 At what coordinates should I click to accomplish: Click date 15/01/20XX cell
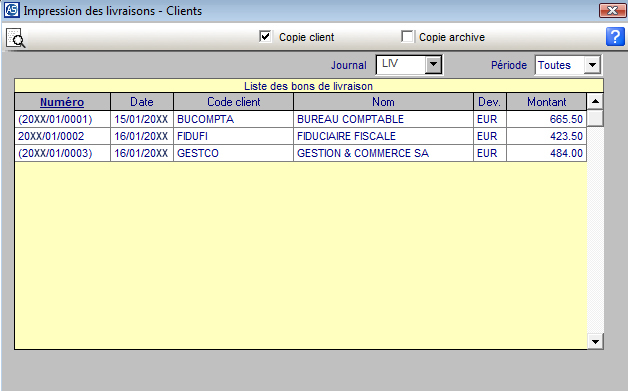(141, 119)
